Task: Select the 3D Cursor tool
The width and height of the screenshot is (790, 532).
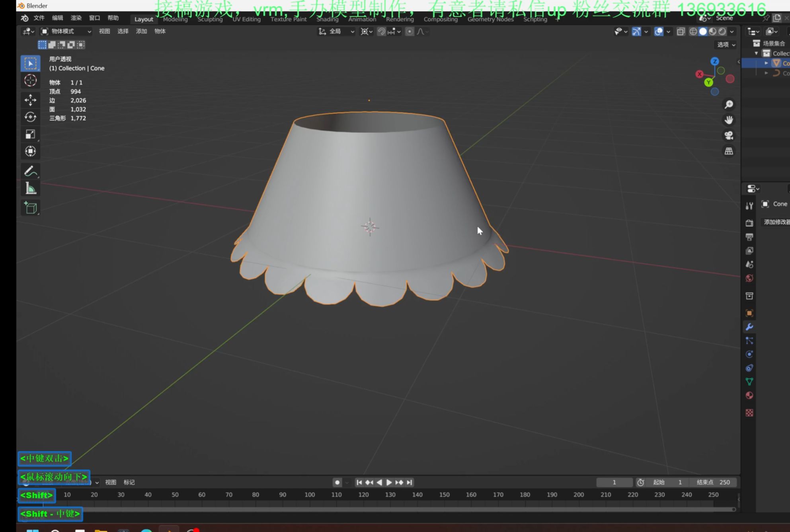Action: (30, 80)
